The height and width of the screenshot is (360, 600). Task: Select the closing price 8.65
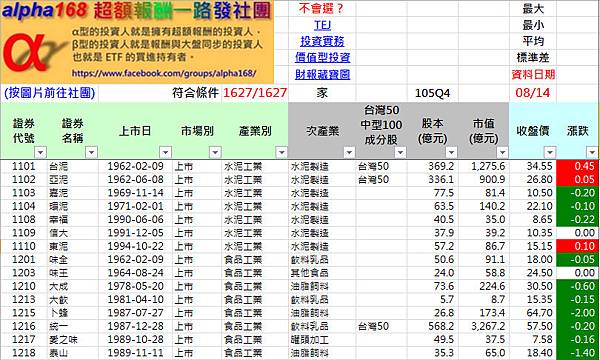point(533,220)
